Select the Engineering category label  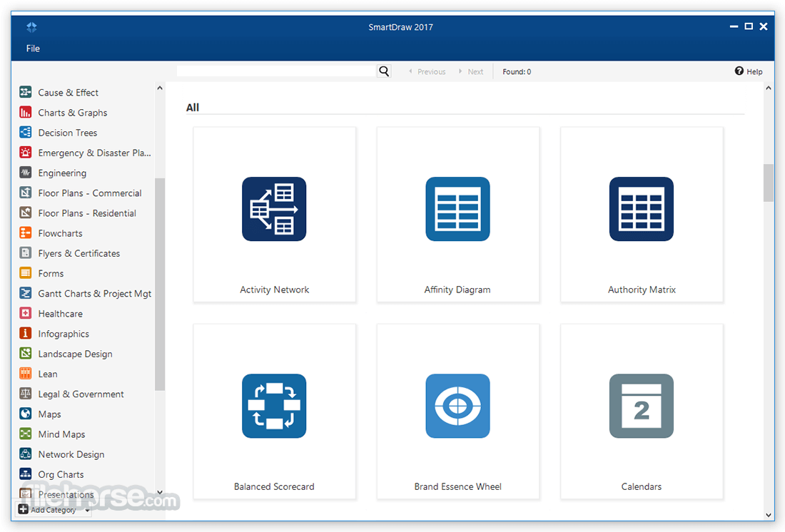[x=62, y=173]
